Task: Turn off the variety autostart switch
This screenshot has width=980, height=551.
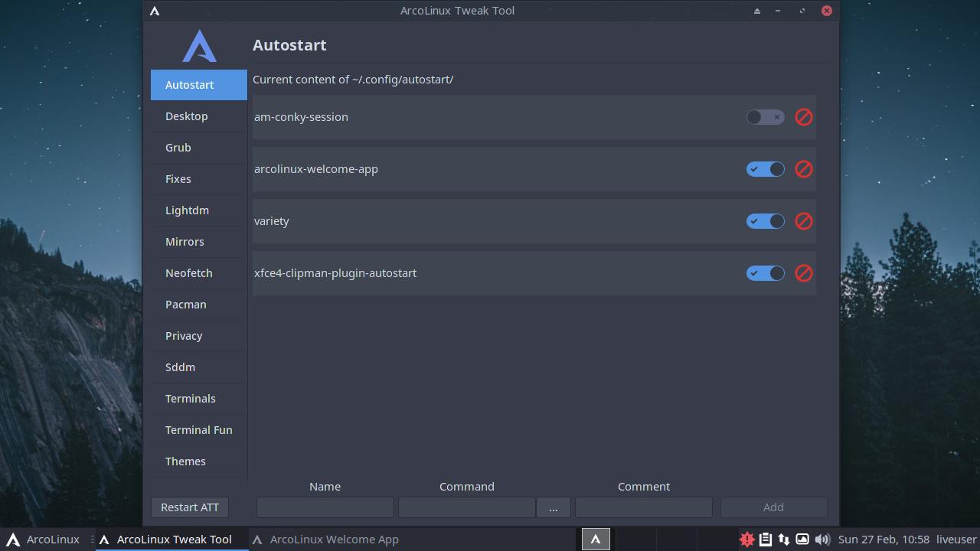Action: [765, 221]
